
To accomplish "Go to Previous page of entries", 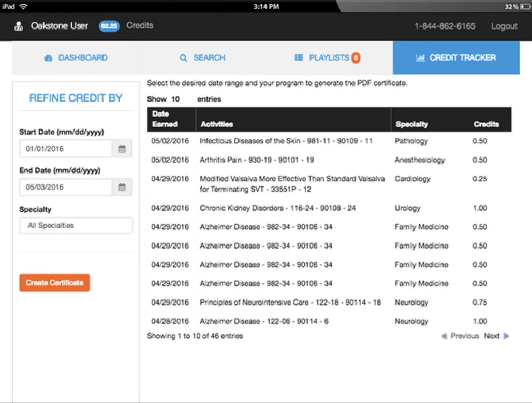I will (x=460, y=336).
